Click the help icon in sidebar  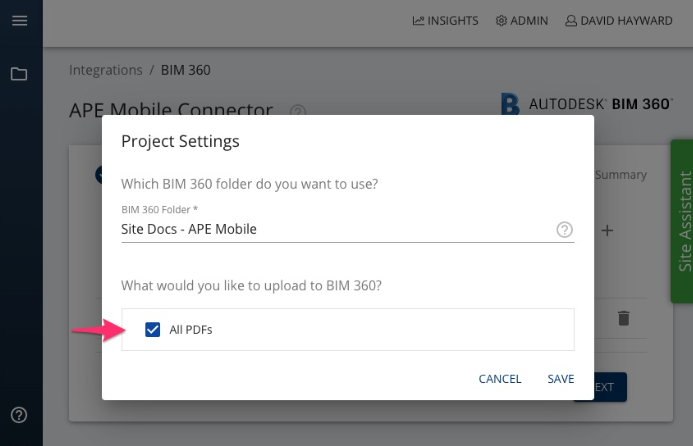(x=19, y=415)
